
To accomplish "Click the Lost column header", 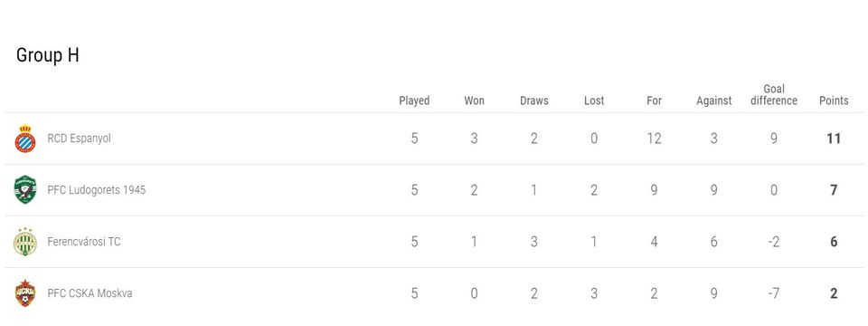I will click(x=594, y=101).
